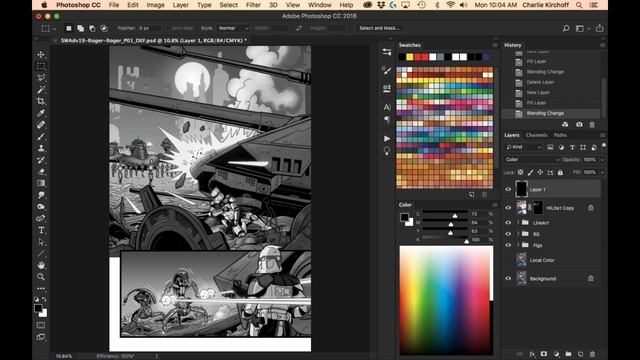
Task: Click Intersect with selection icon in options bar
Action: tap(104, 28)
